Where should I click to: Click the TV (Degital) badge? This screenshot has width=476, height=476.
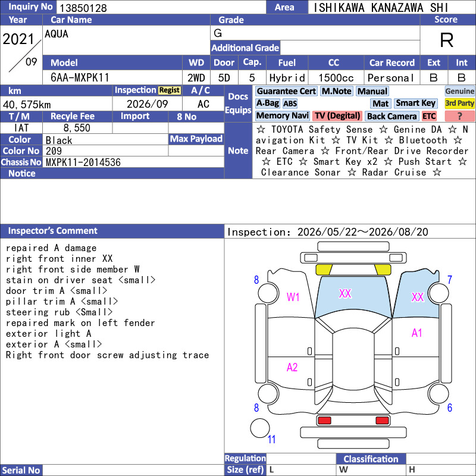(337, 116)
